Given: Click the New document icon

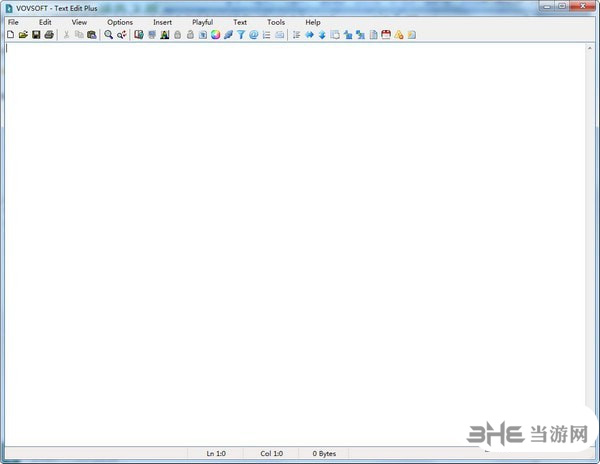Looking at the screenshot, I should pyautogui.click(x=11, y=35).
